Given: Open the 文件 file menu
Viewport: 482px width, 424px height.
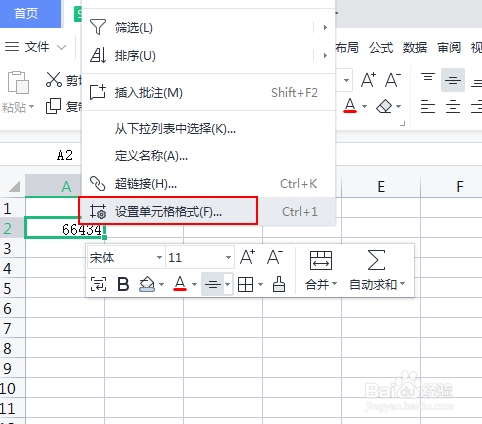Looking at the screenshot, I should (35, 47).
